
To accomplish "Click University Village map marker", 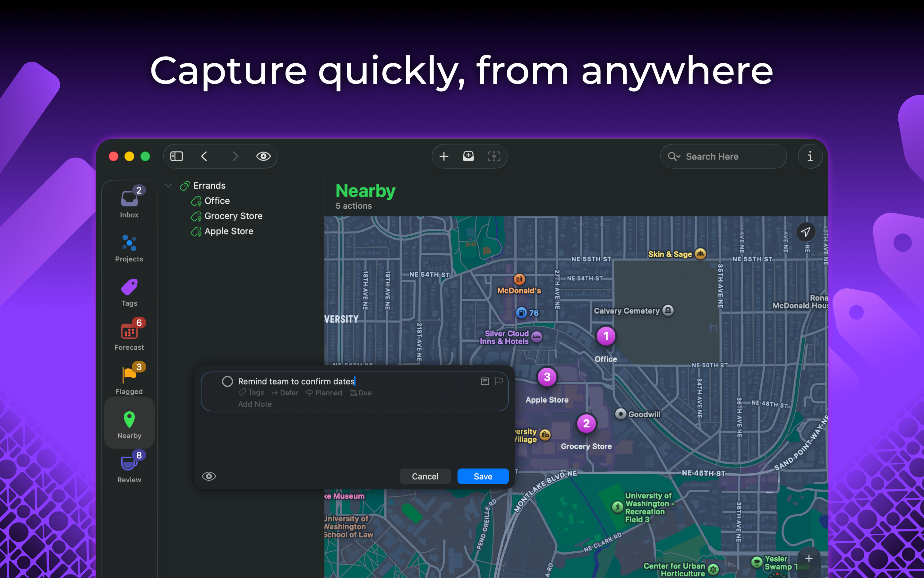I will (545, 435).
